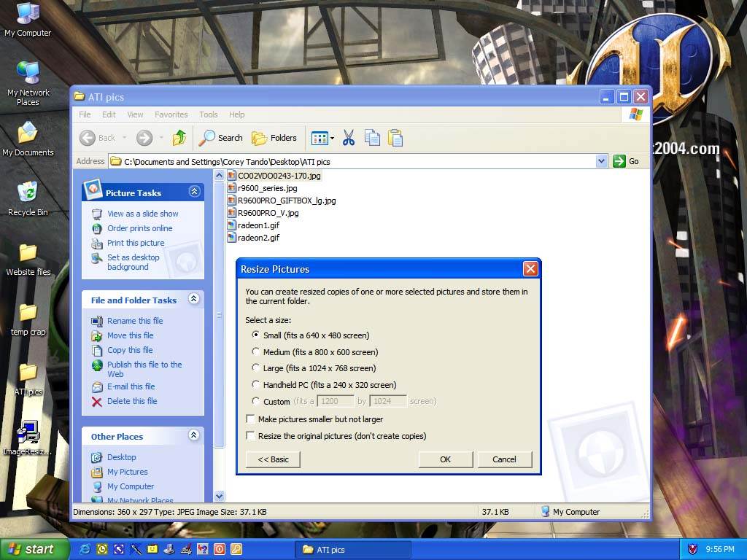Click the Views icon in the toolbar
This screenshot has width=747, height=560.
coord(320,138)
